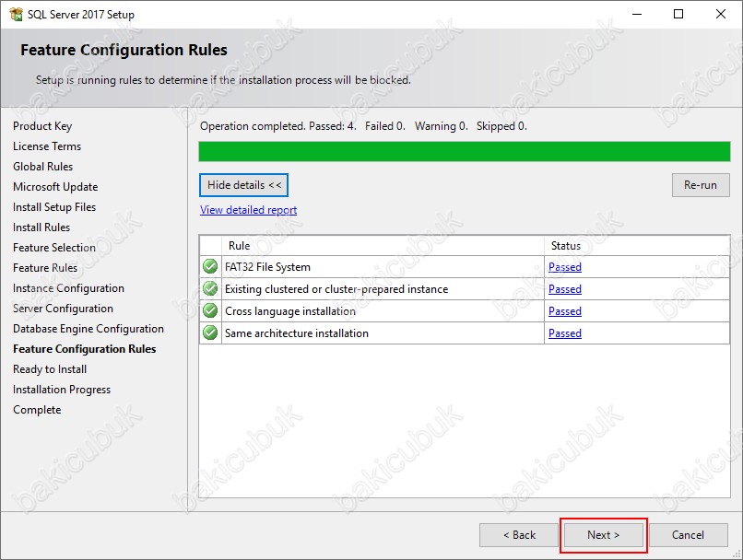Click the Cross language installation rule name
Viewport: 743px width, 560px height.
pyautogui.click(x=290, y=311)
